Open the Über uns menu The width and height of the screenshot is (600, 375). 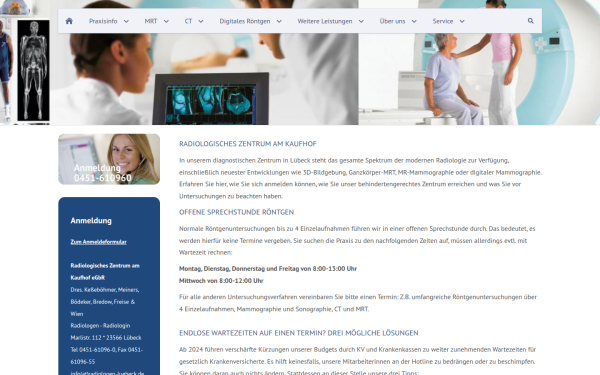tap(392, 21)
